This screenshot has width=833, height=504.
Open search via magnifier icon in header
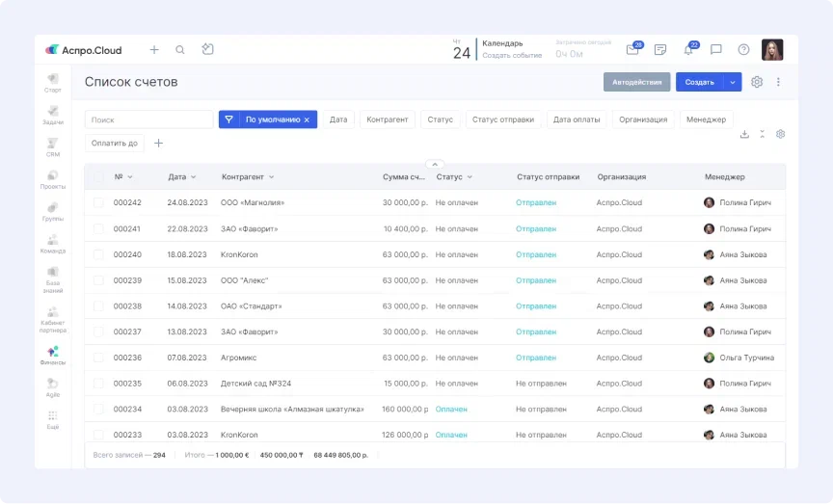180,49
